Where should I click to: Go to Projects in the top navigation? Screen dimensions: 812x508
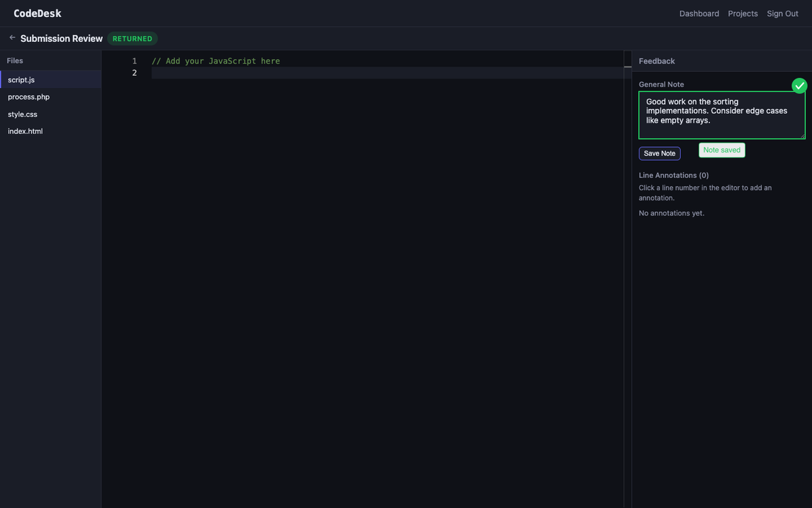(x=742, y=14)
